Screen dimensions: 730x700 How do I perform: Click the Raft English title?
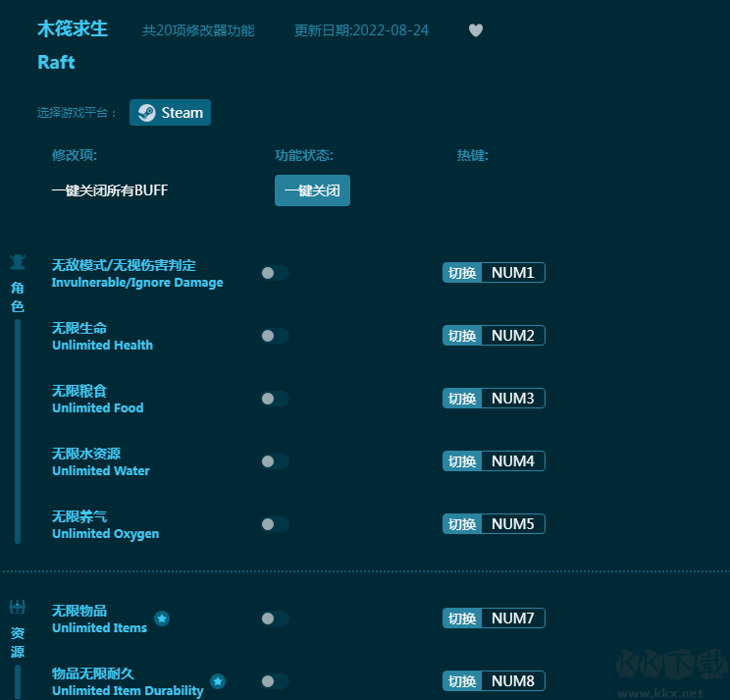click(x=56, y=63)
